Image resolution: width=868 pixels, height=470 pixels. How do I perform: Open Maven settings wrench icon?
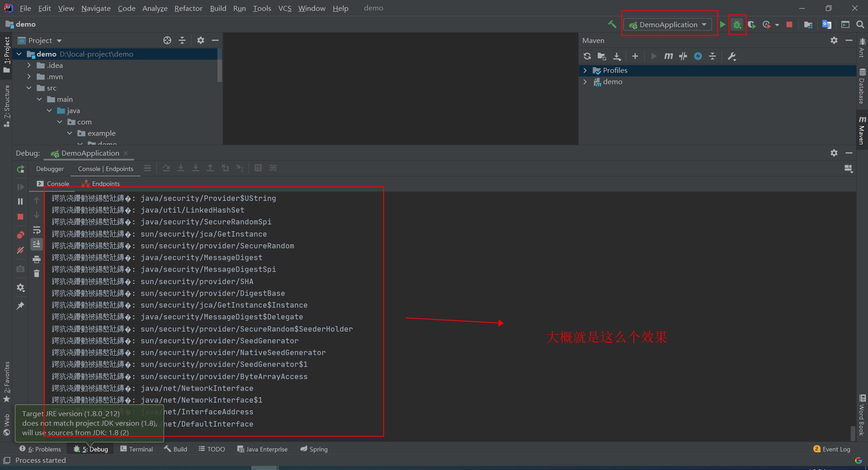[732, 56]
